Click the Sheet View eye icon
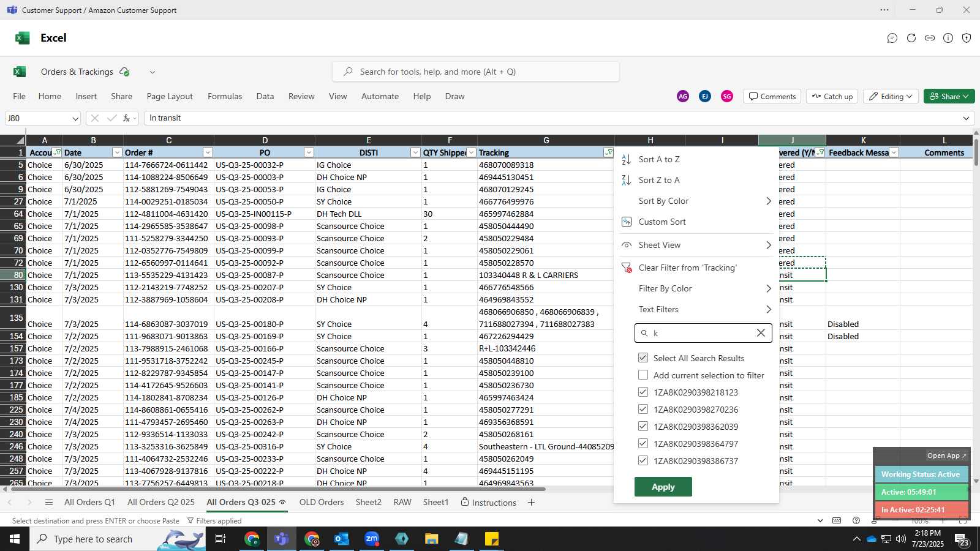The image size is (980, 551). pos(626,245)
